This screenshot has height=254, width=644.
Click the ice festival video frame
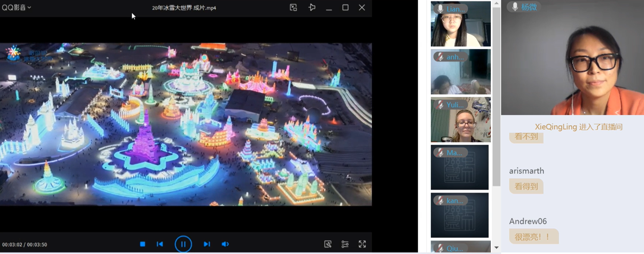point(186,124)
